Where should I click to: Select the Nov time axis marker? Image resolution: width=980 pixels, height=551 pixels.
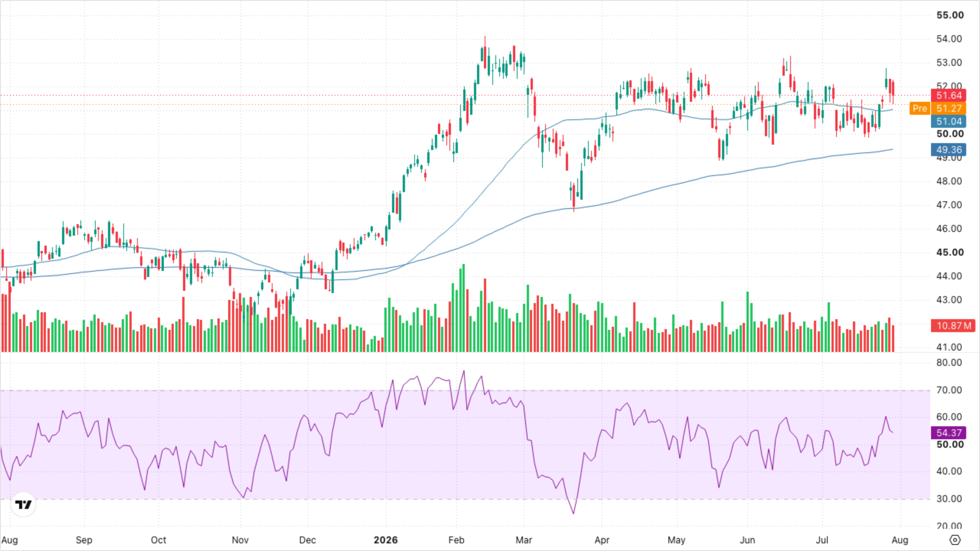coord(240,540)
